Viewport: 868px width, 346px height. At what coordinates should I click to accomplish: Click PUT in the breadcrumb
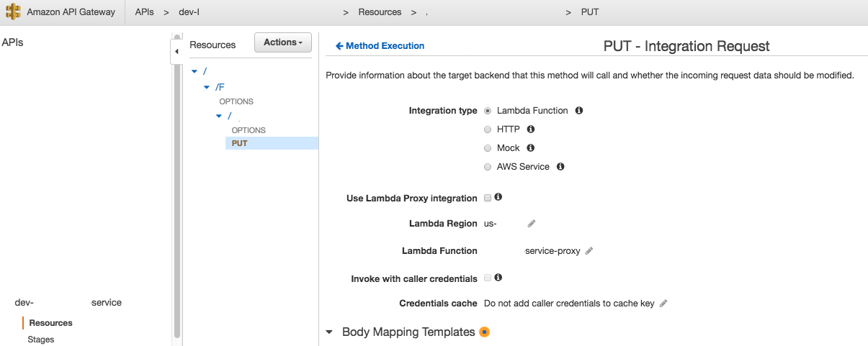tap(590, 12)
